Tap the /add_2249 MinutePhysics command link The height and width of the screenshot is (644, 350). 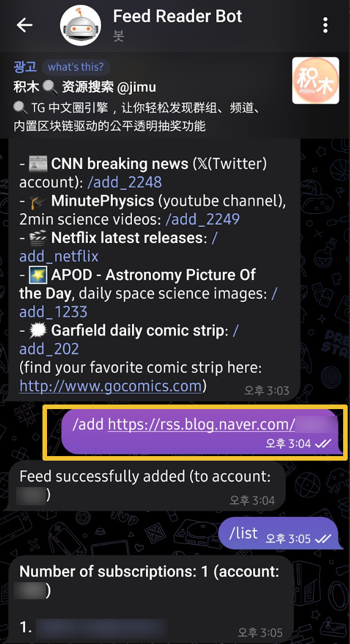pos(203,219)
